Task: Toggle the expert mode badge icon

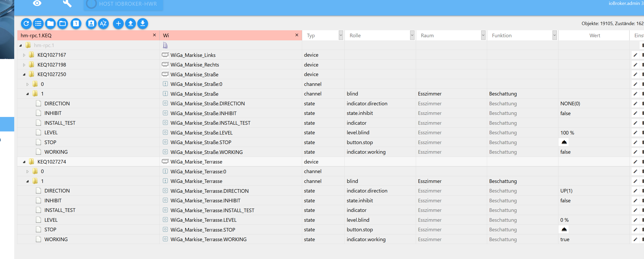Action: click(x=91, y=24)
